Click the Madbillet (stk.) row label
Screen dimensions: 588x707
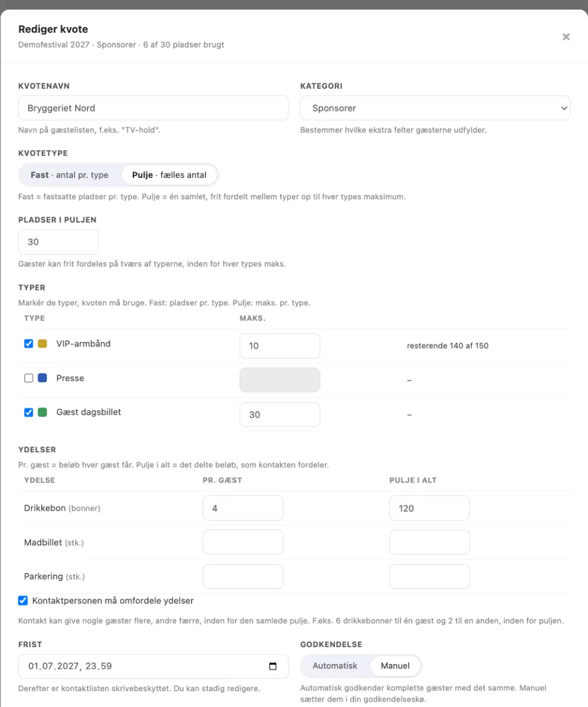[54, 542]
